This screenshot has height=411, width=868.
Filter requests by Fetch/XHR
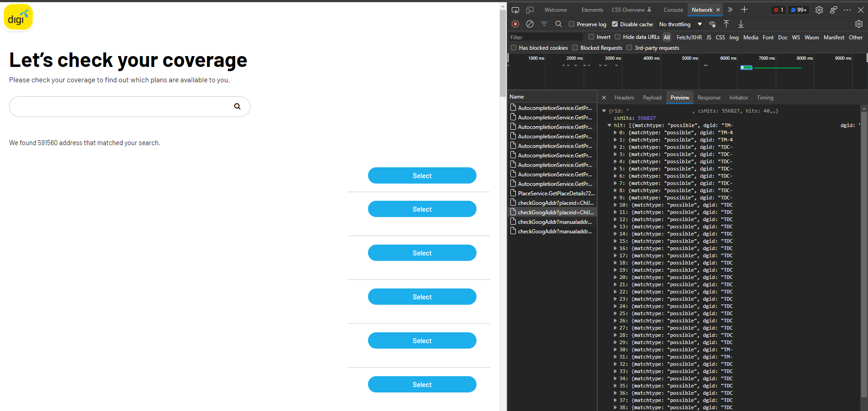[x=689, y=38]
